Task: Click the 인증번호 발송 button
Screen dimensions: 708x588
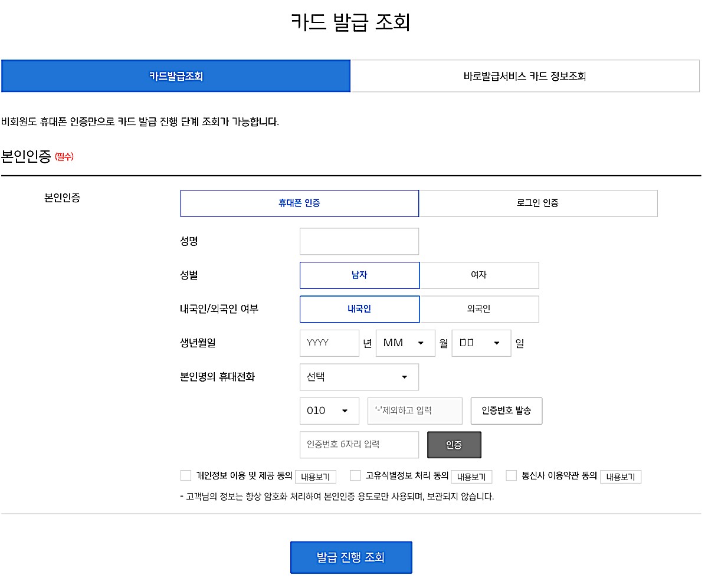Action: tap(506, 410)
